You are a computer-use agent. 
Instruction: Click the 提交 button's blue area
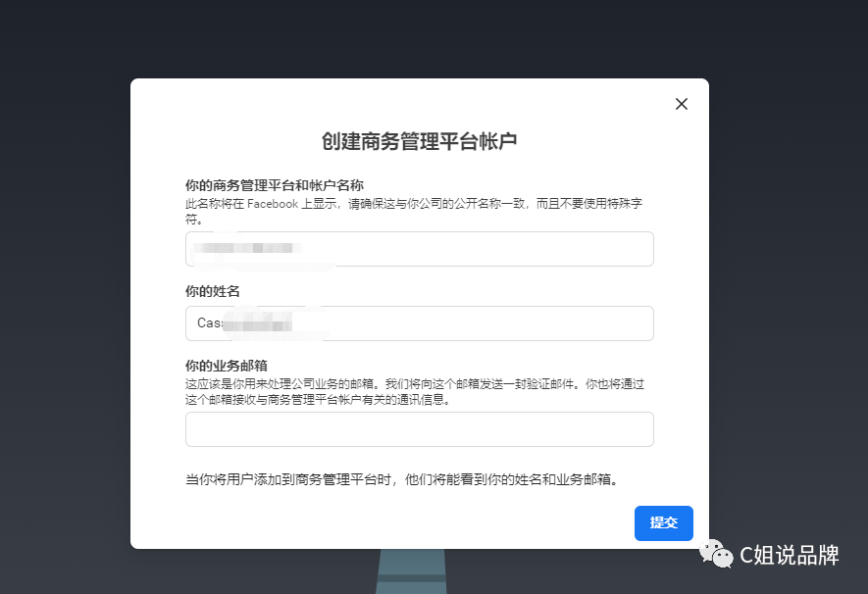(x=663, y=522)
